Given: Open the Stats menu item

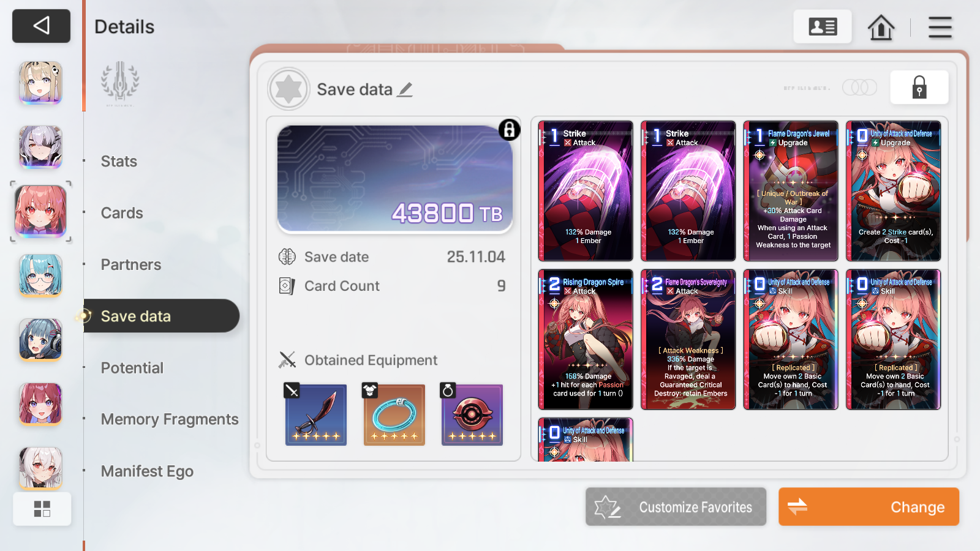Looking at the screenshot, I should 119,162.
